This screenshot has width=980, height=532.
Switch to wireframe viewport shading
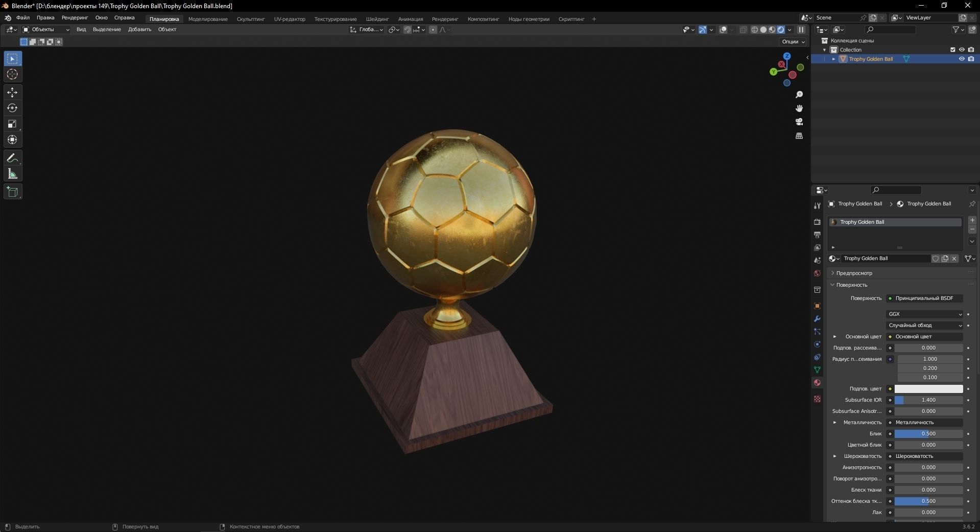pos(754,30)
